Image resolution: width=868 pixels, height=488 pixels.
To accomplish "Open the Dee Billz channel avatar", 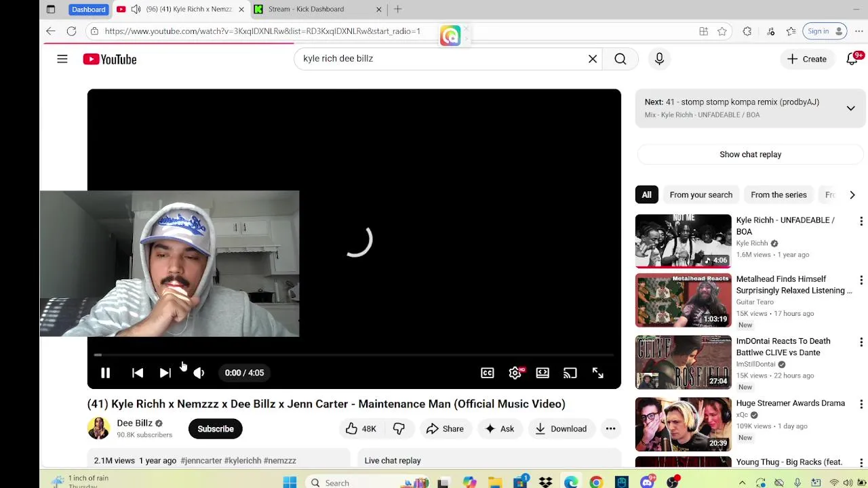I will (98, 429).
